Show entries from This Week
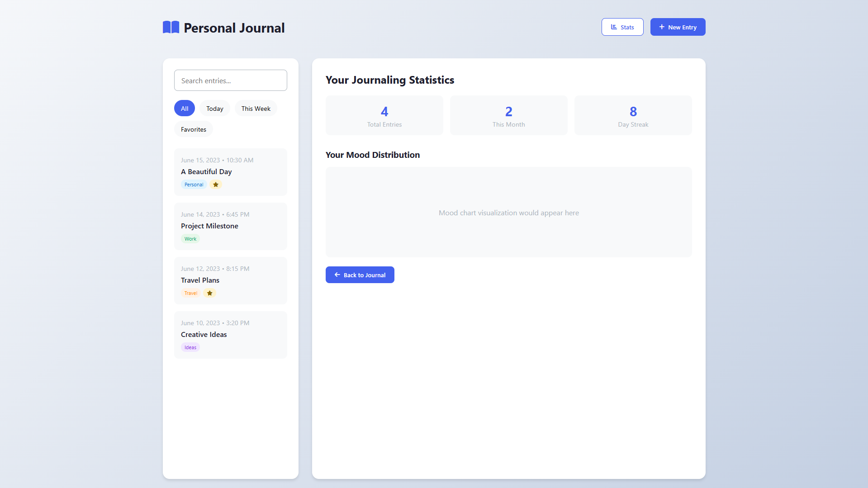The height and width of the screenshot is (488, 868). click(256, 109)
